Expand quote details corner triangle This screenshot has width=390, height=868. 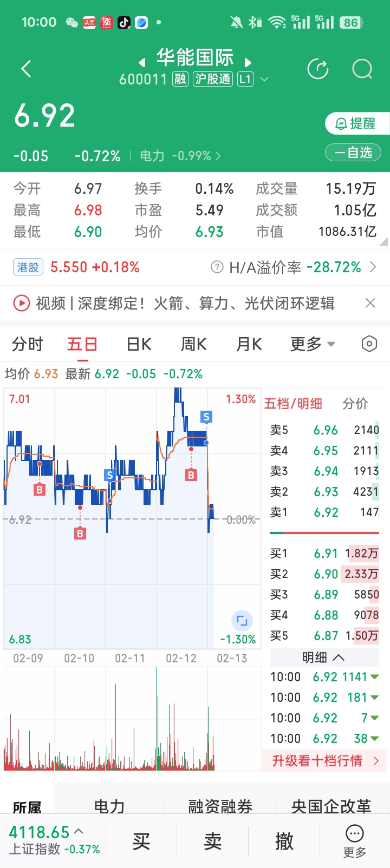click(383, 241)
